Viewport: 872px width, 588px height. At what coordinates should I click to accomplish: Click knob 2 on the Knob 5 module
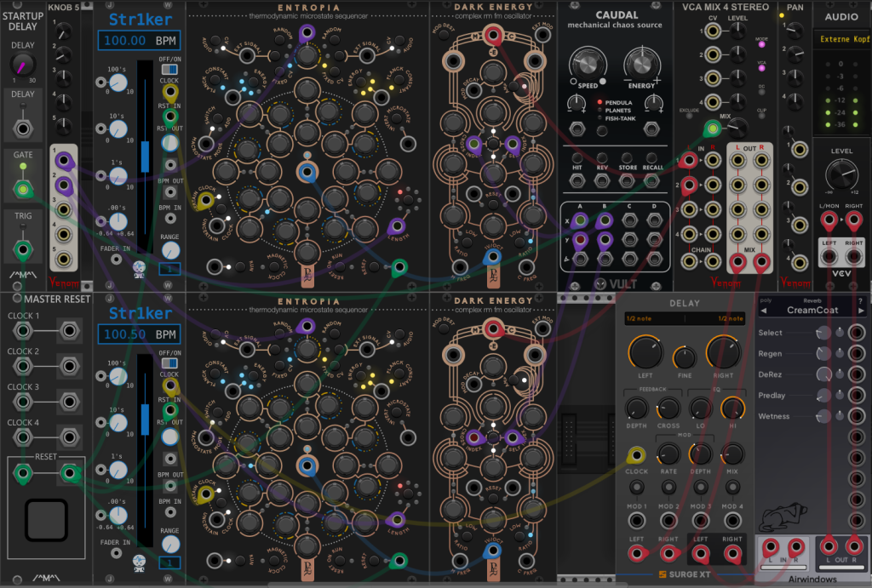tap(63, 54)
